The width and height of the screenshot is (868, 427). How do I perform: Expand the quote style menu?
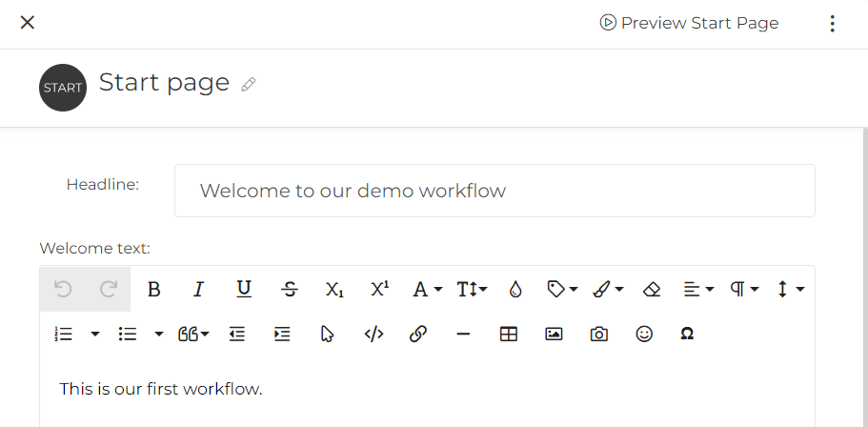click(x=193, y=334)
